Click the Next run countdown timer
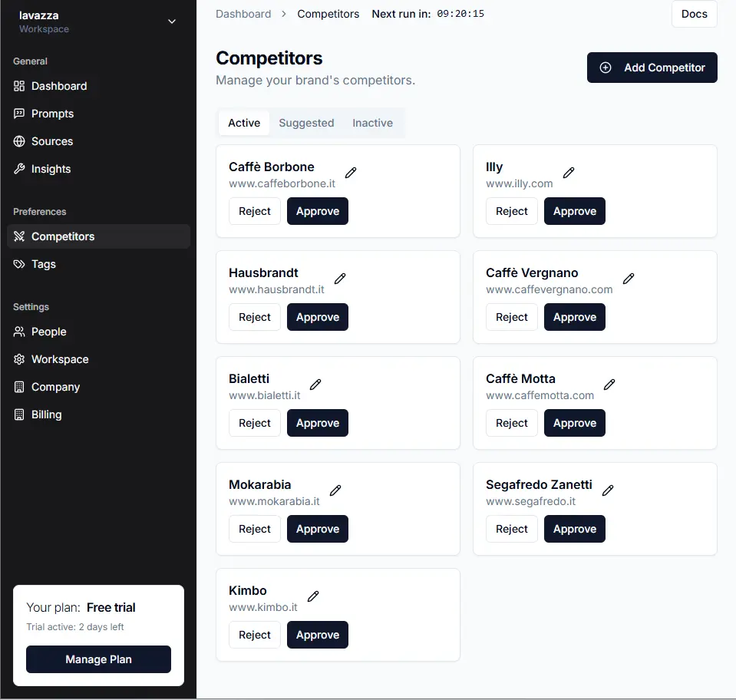Screen dimensions: 736x700 click(460, 14)
